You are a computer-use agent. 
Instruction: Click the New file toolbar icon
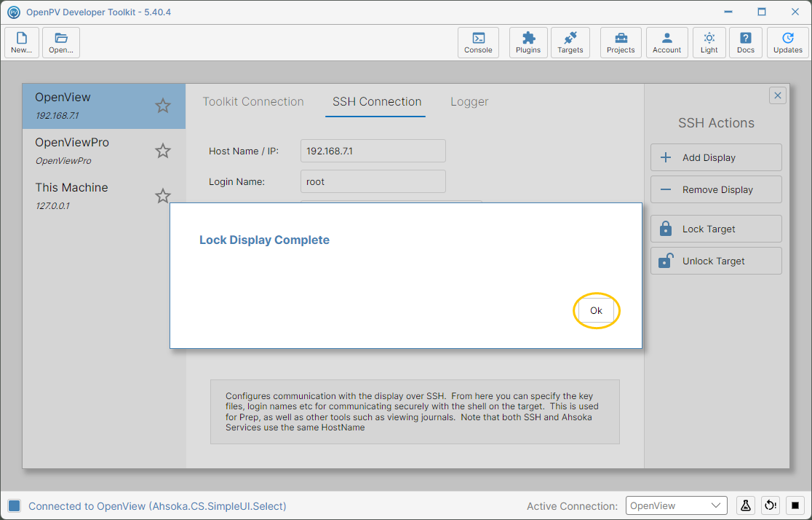pyautogui.click(x=22, y=42)
